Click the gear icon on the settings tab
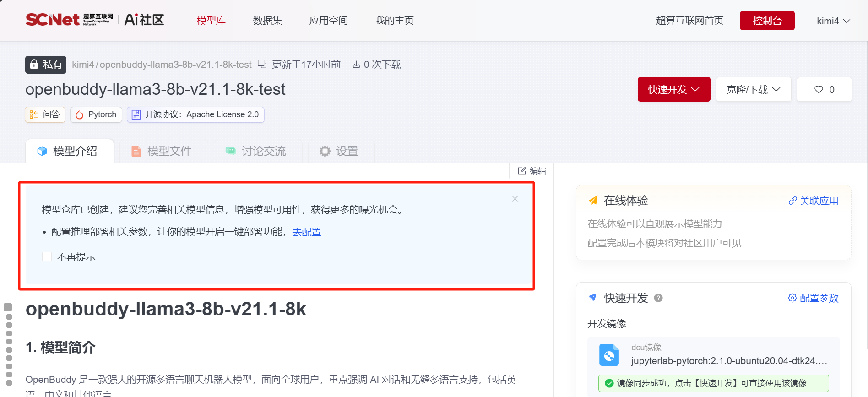 click(x=325, y=151)
